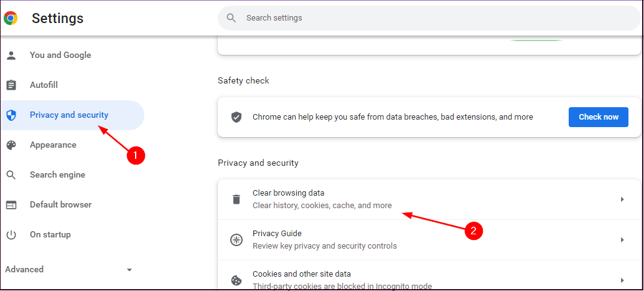This screenshot has width=644, height=291.
Task: Open Clear browsing data via its chevron
Action: coord(622,199)
